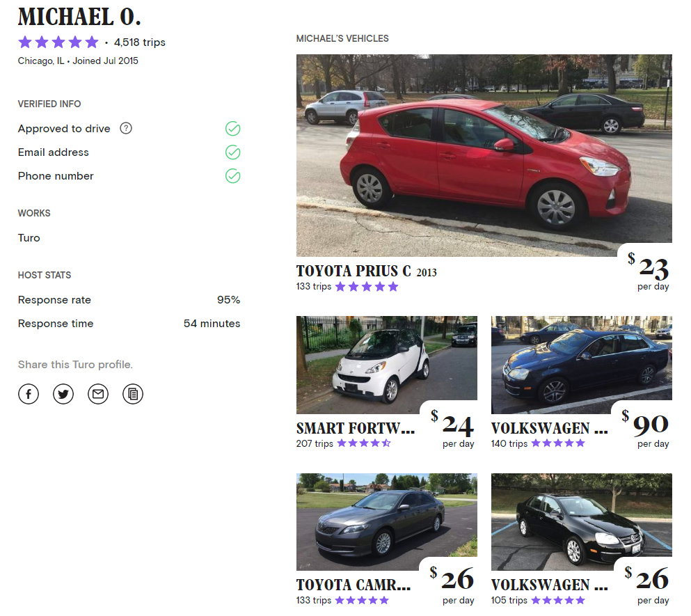Share profile via the Facebook icon
The height and width of the screenshot is (616, 691).
(x=29, y=394)
